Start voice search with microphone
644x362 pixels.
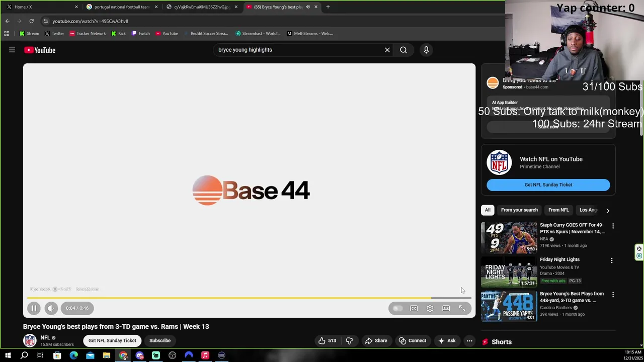click(x=426, y=50)
